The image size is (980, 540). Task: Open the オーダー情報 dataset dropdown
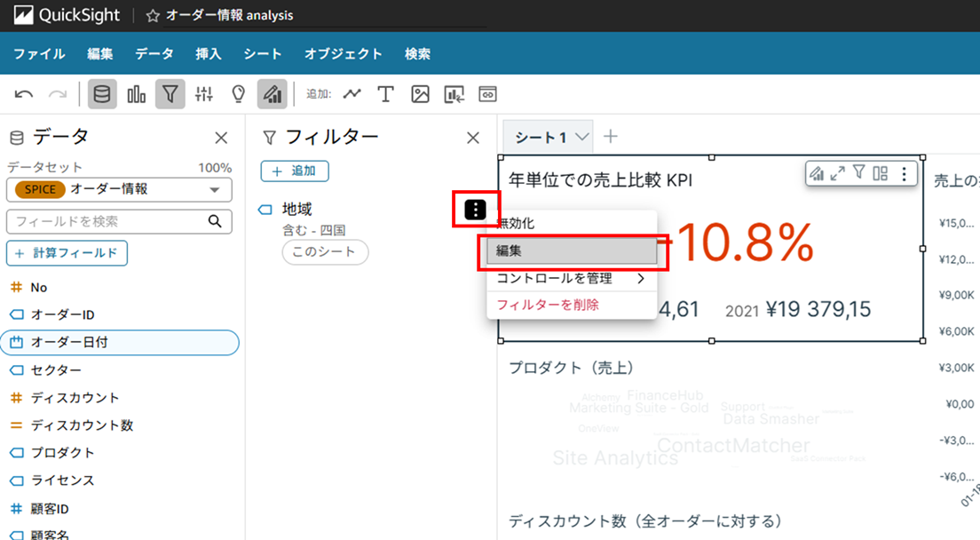119,189
